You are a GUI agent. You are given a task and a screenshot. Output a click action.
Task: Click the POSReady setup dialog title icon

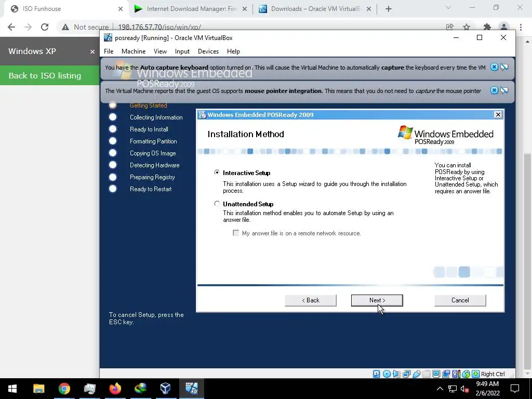click(203, 115)
